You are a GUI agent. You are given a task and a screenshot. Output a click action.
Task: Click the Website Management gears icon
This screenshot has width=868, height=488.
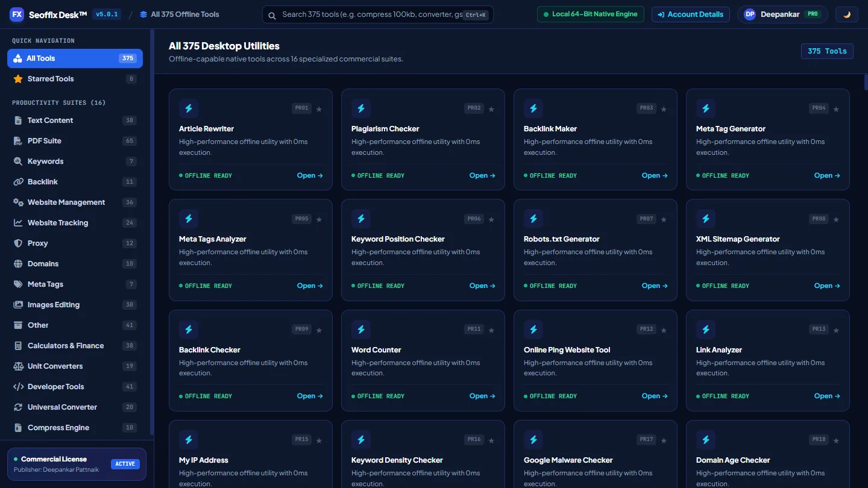pyautogui.click(x=18, y=202)
